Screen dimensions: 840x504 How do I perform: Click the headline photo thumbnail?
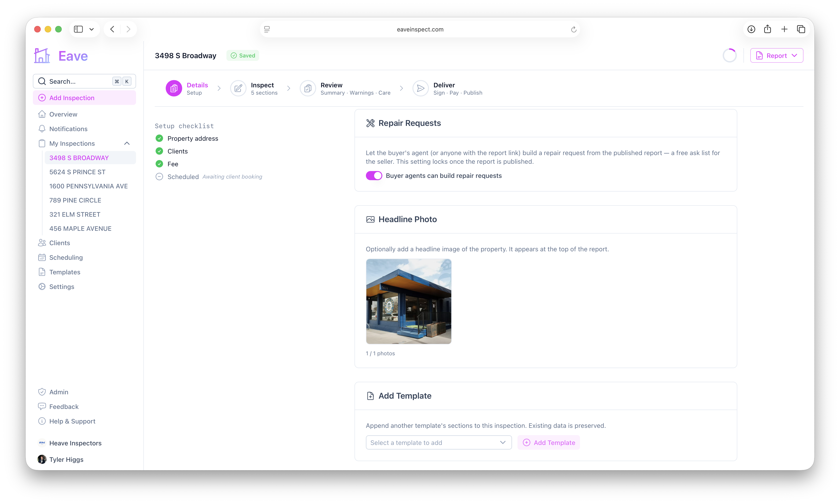pos(409,301)
